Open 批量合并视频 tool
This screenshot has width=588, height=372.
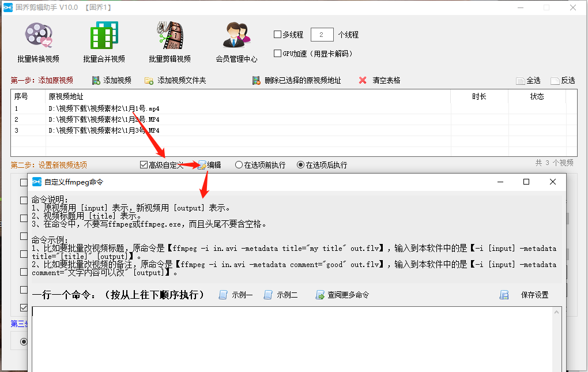(x=104, y=42)
